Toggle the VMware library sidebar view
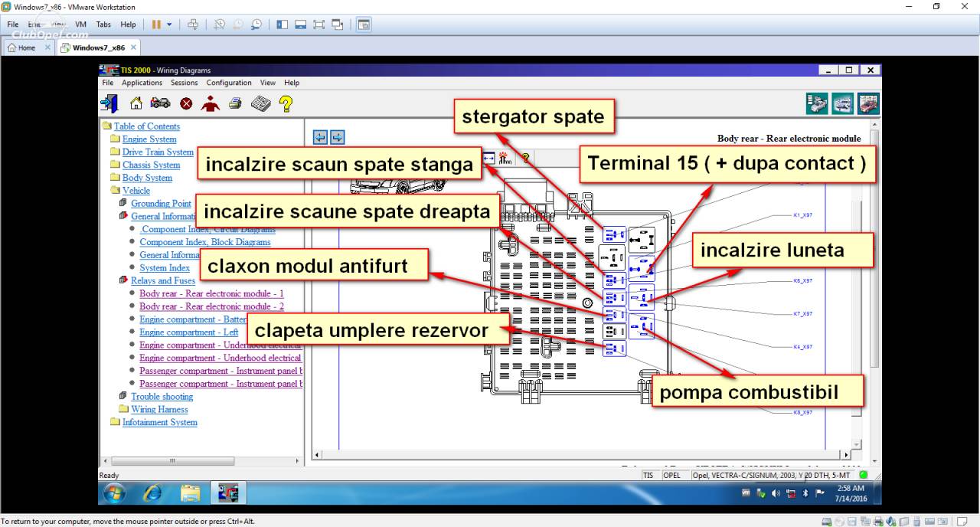 283,25
